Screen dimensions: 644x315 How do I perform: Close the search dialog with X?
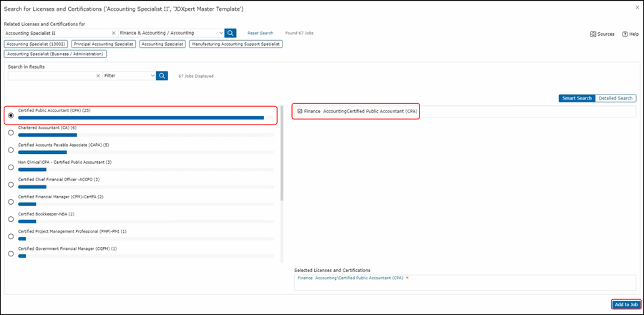(637, 7)
